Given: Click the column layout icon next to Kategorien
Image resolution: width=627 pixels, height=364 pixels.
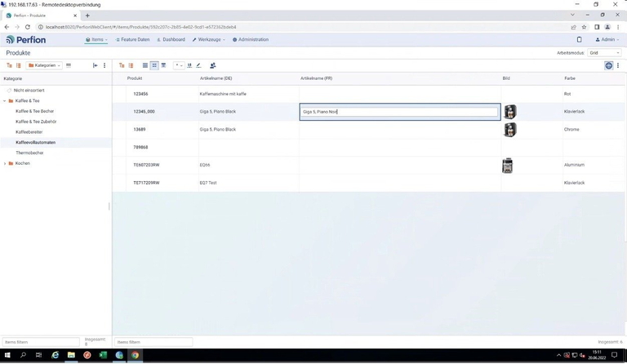Looking at the screenshot, I should click(69, 65).
